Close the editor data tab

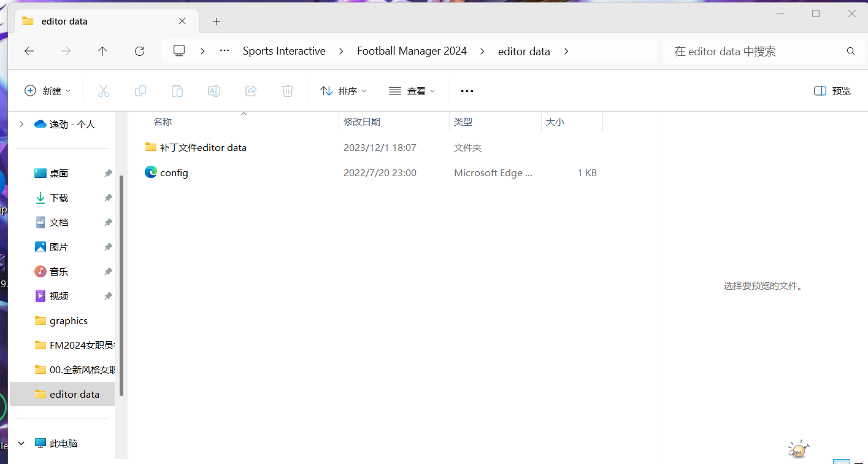point(182,21)
